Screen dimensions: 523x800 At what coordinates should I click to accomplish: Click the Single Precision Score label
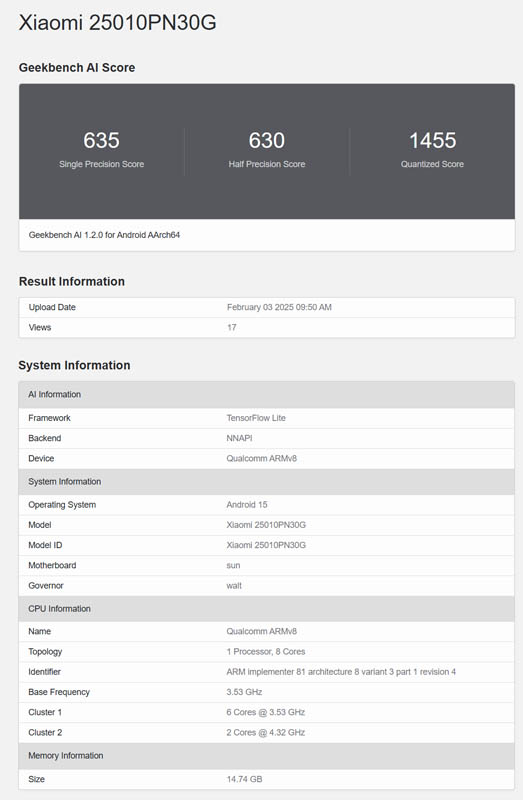pos(102,164)
